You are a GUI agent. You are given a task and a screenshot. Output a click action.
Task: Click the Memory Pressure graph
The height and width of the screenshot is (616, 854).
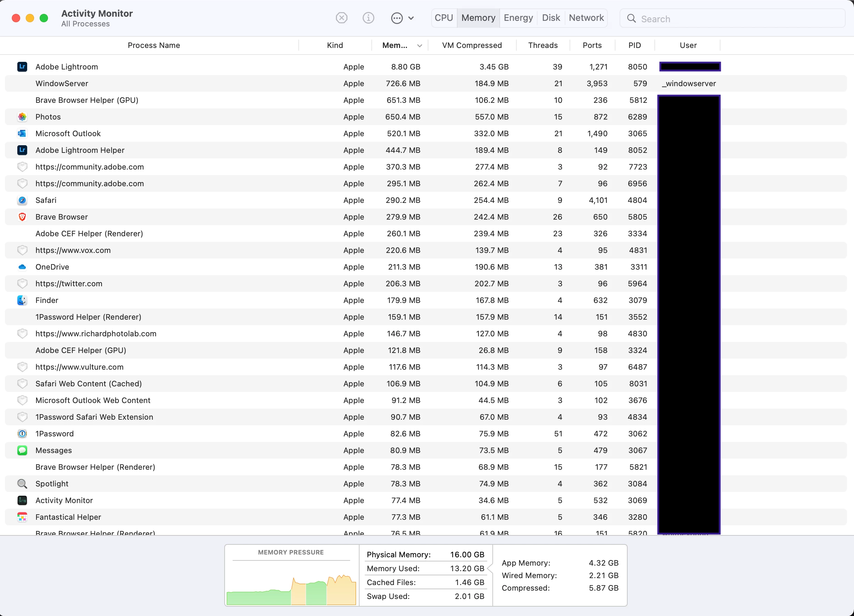pos(291,581)
